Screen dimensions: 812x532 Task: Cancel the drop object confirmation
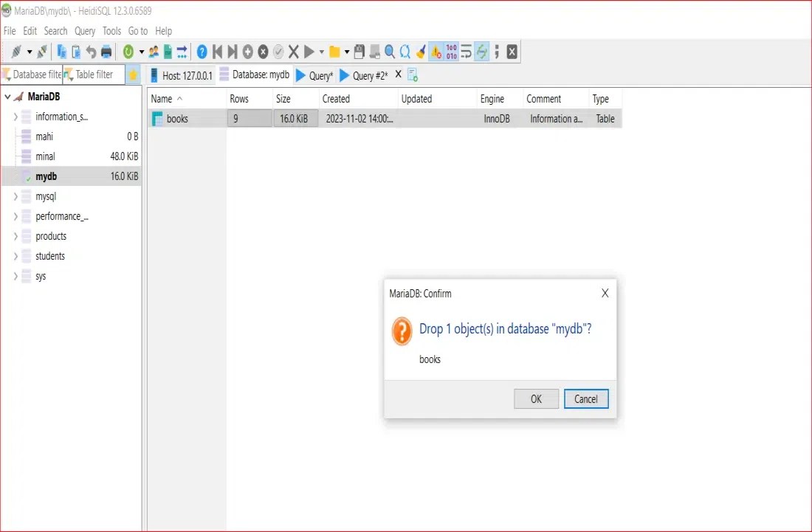tap(585, 398)
